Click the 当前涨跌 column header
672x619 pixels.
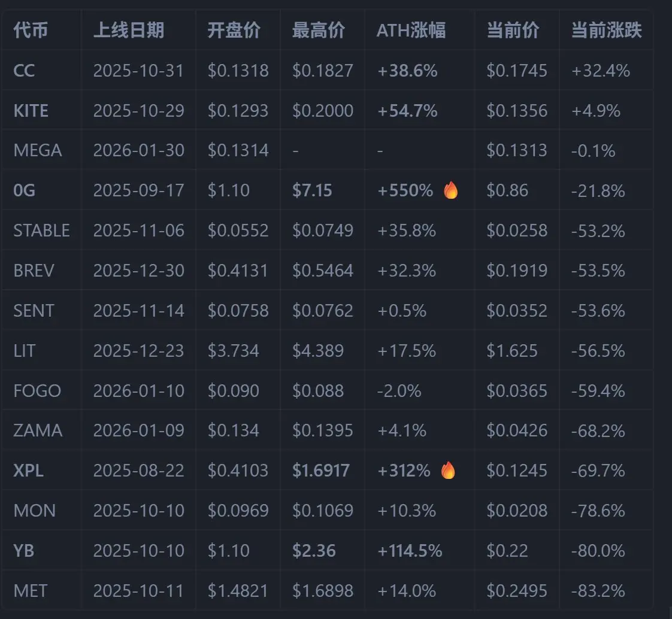tap(607, 31)
